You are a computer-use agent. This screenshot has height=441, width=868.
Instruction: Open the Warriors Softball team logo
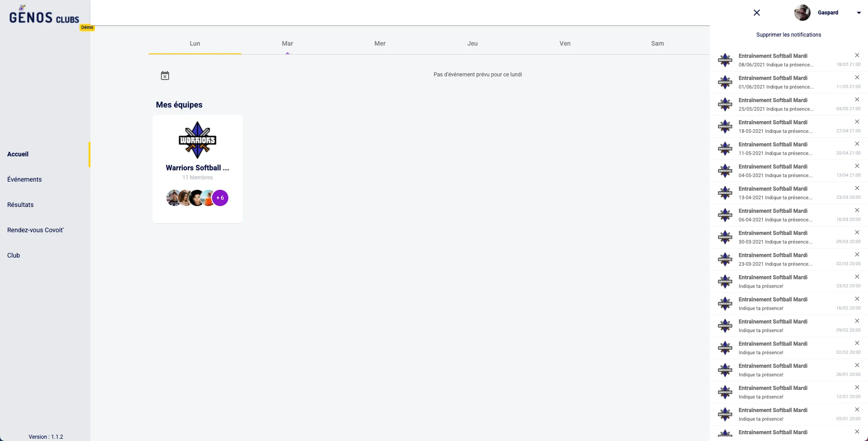pos(198,140)
